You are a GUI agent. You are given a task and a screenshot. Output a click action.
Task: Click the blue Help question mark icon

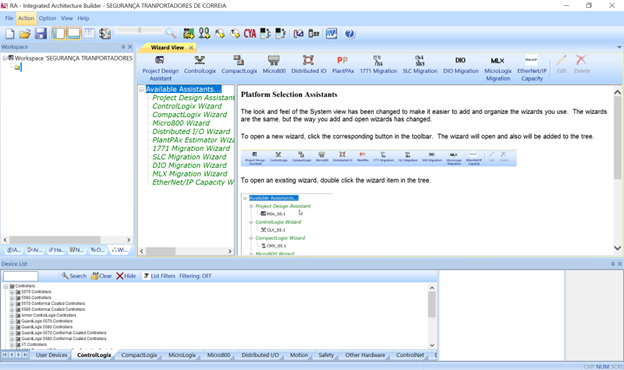pos(349,34)
